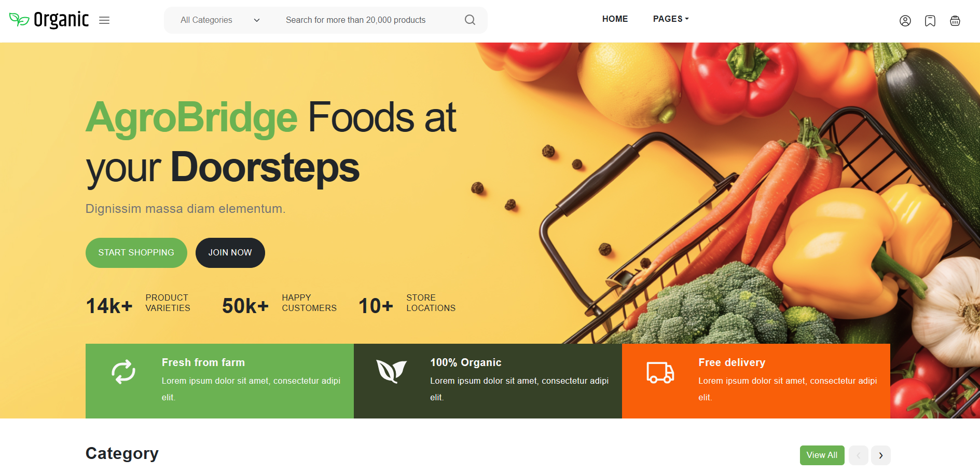
Task: Click the search magnifier icon
Action: [x=470, y=20]
